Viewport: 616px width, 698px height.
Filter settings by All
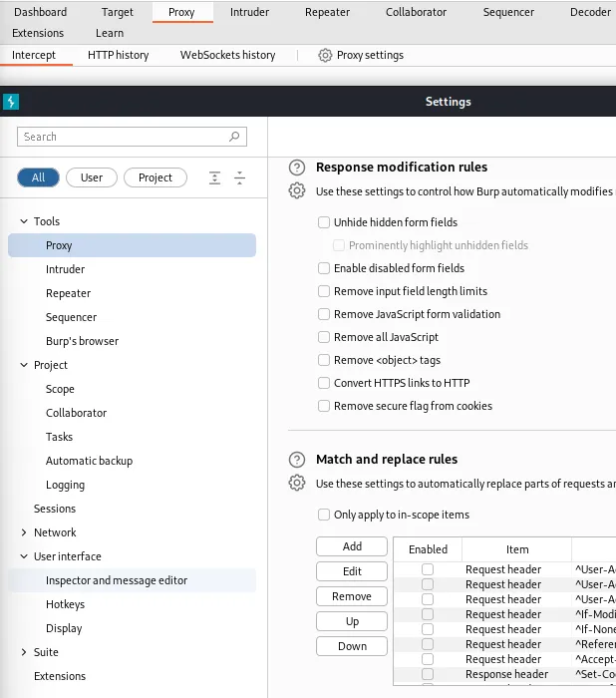coord(38,177)
